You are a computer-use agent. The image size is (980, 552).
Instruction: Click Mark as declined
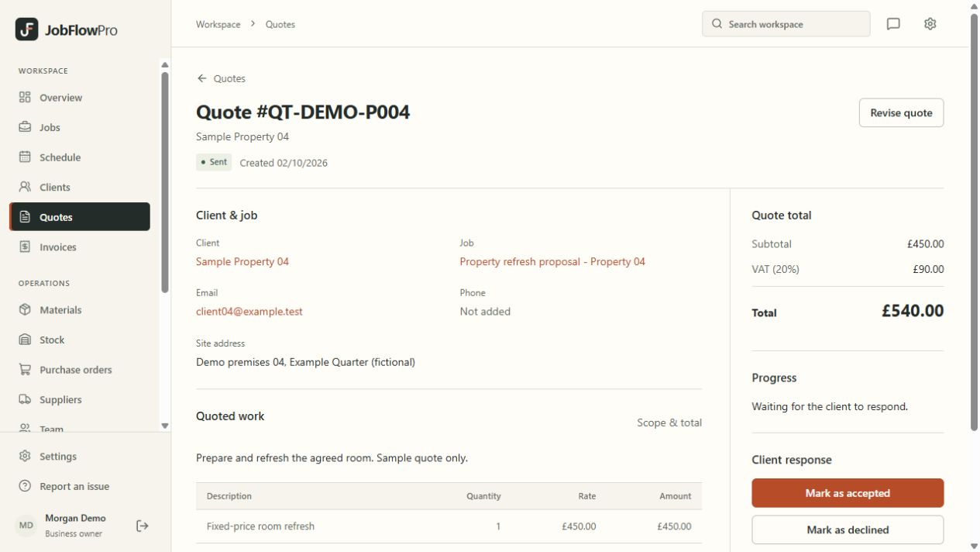(x=848, y=530)
